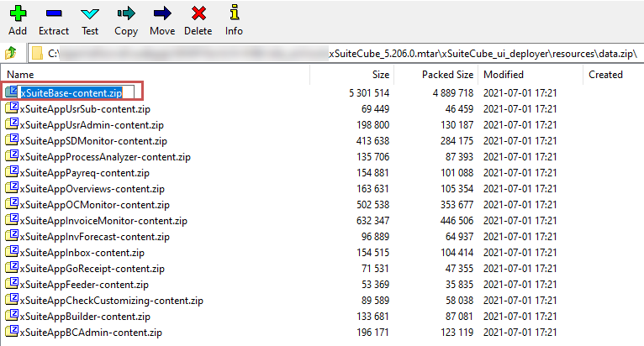Select xSuiteAppInbox-content.zip file
644x346 pixels.
(82, 253)
